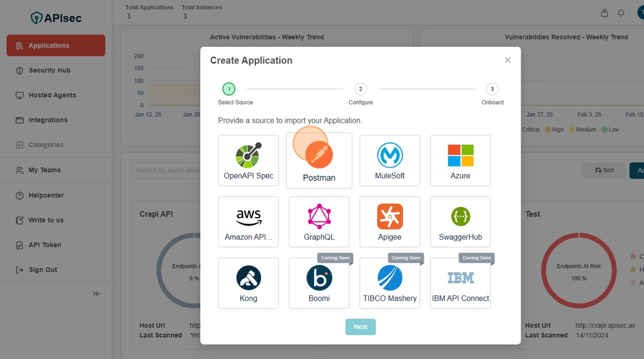Navigate to My Teams
This screenshot has height=359, width=644.
click(x=44, y=170)
